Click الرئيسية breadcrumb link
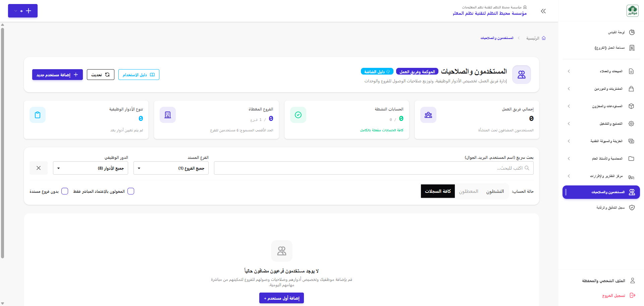The image size is (644, 306). point(533,38)
